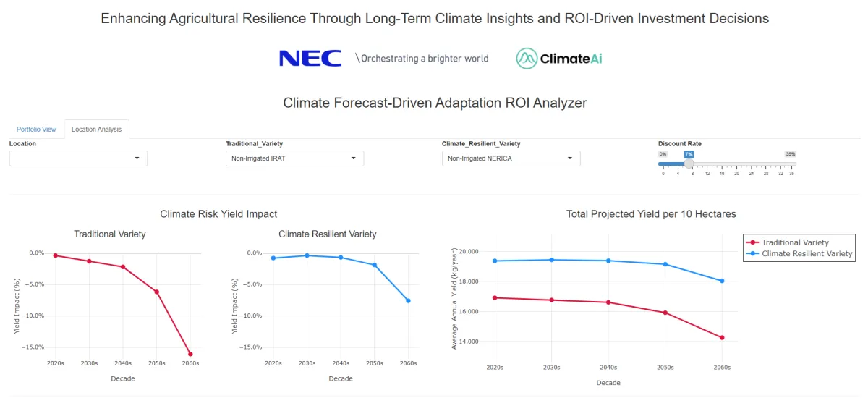Click the 2060s point on Traditional Variety chart
868x398 pixels.
190,354
